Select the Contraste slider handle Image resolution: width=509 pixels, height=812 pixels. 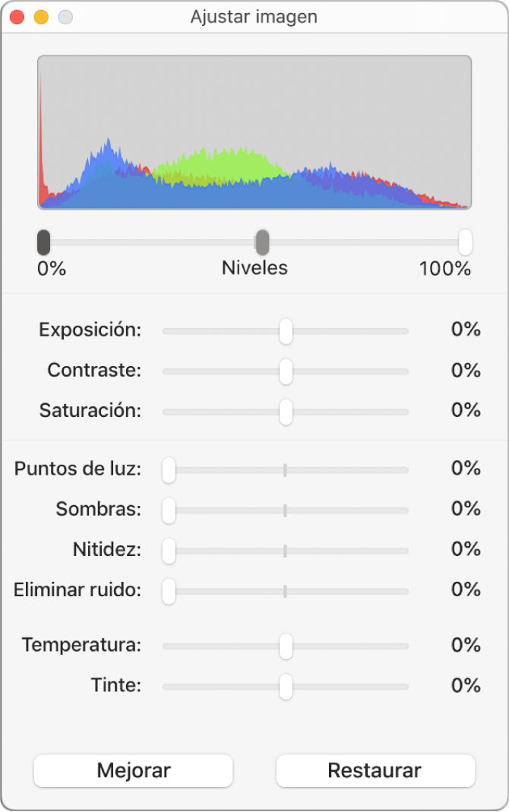pos(286,371)
